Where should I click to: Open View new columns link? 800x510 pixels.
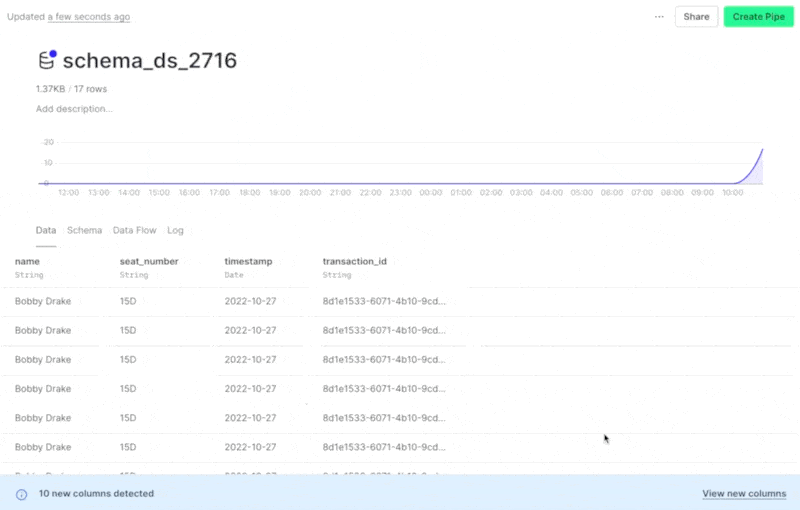744,494
